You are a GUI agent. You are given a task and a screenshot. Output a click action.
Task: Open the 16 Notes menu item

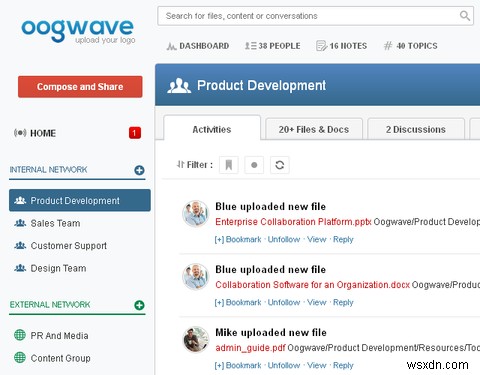[x=341, y=46]
